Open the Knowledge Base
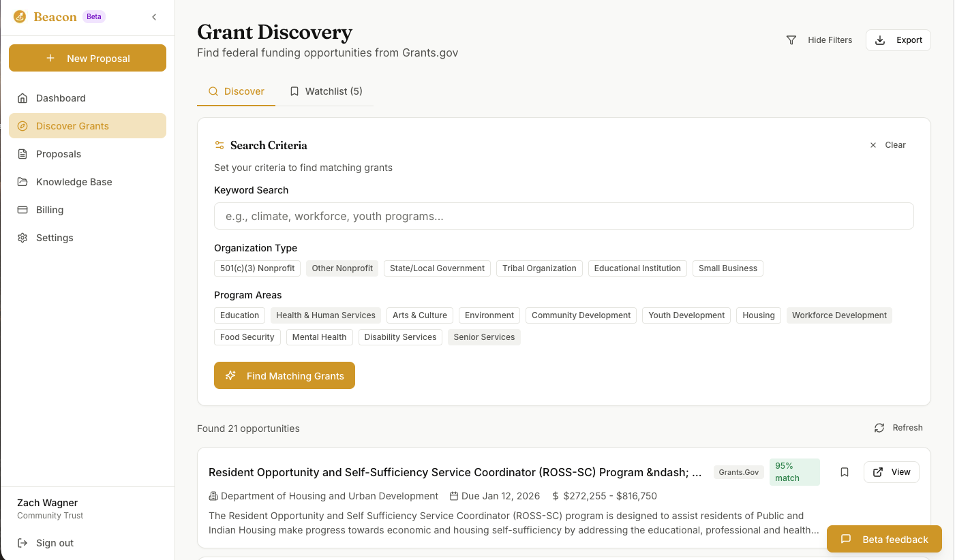 point(87,182)
